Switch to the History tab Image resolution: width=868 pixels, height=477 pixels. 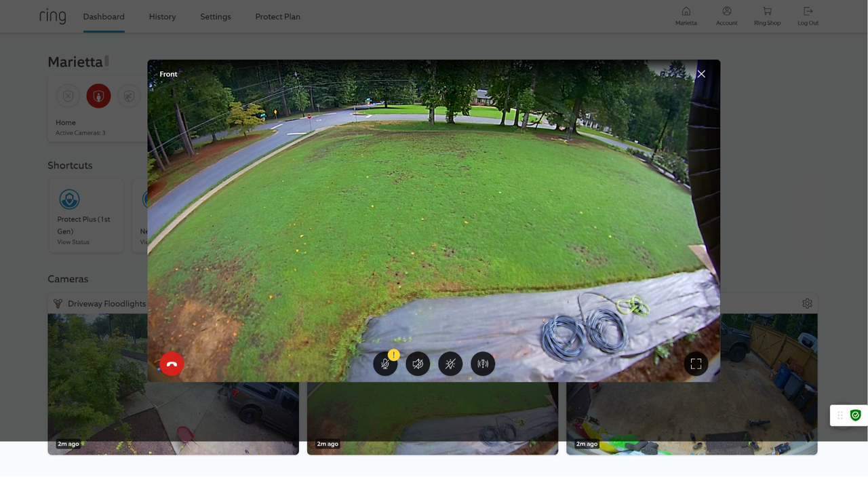(x=162, y=16)
